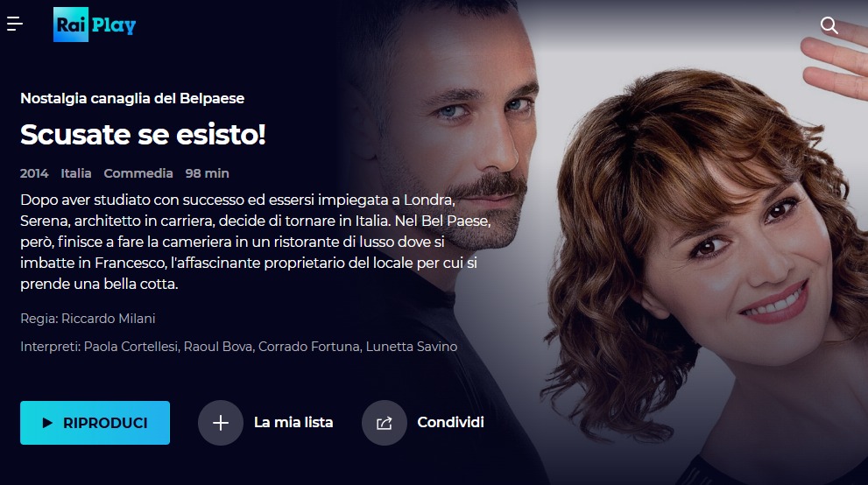Click the title Scusate se esisto!
868x485 pixels.
click(x=143, y=135)
